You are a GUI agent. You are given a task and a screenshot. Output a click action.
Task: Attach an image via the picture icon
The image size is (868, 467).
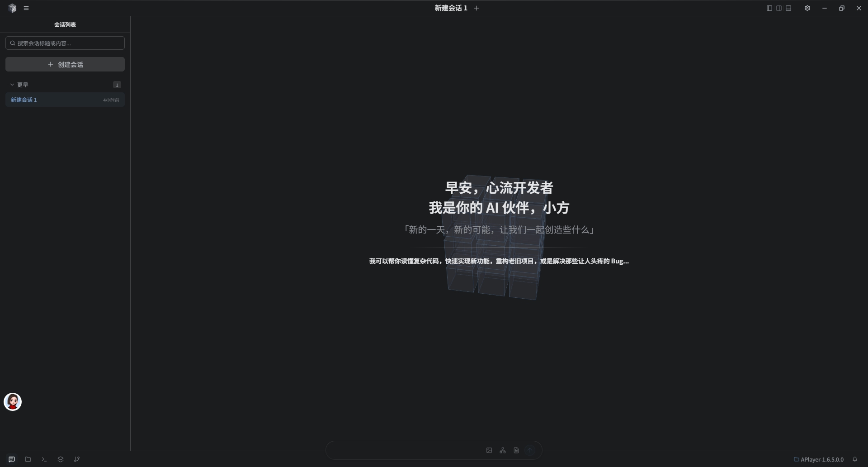[x=489, y=450]
